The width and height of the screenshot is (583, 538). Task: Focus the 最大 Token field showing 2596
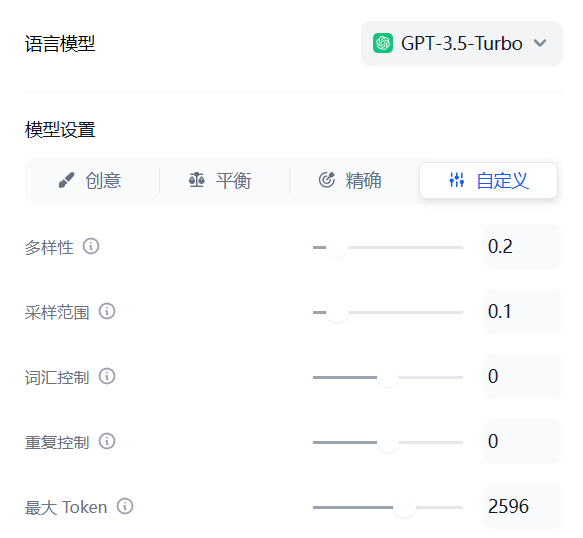point(523,506)
